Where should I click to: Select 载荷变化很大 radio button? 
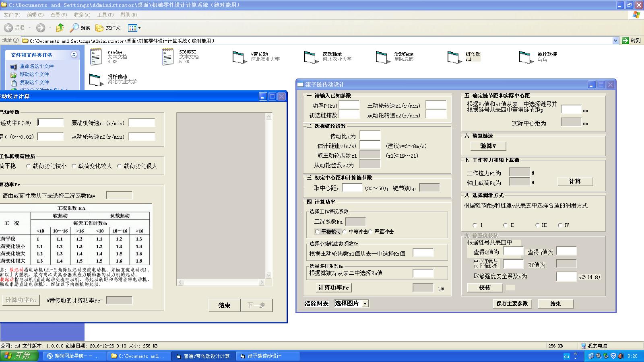(120, 166)
